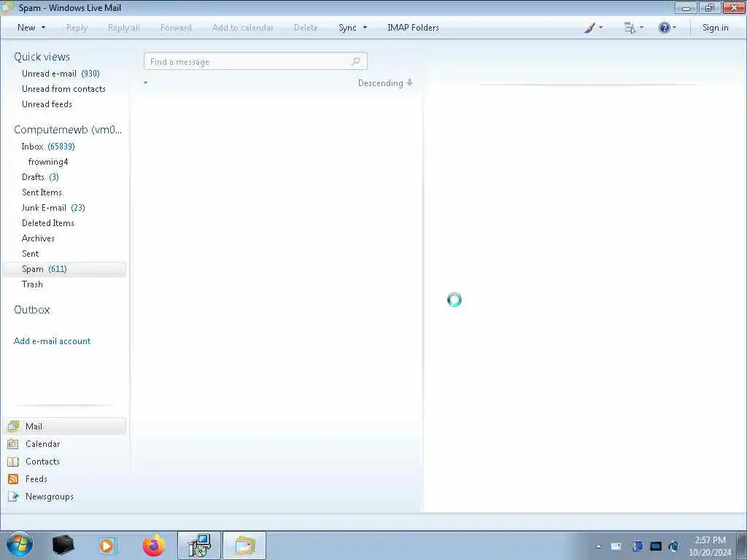Toggle the Descending sort order

pos(385,83)
